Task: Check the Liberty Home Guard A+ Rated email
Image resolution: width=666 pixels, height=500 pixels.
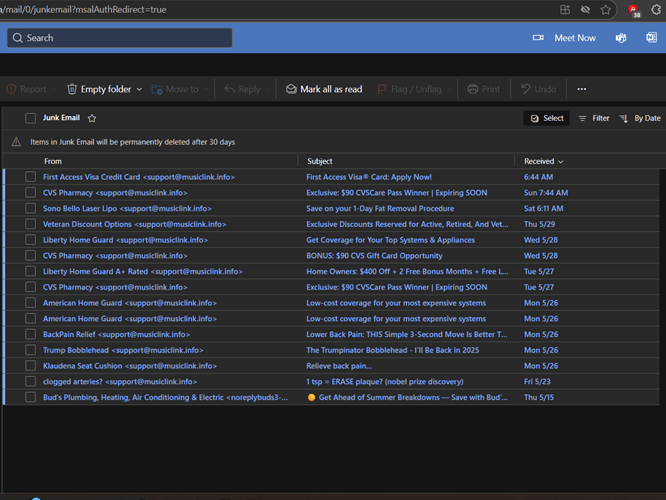Action: (30, 271)
